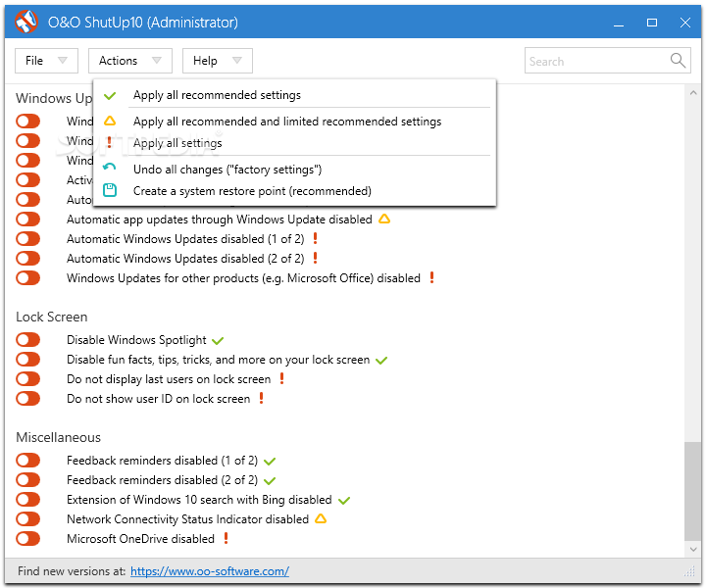Click the search magnifier icon
This screenshot has width=706, height=588.
click(678, 60)
